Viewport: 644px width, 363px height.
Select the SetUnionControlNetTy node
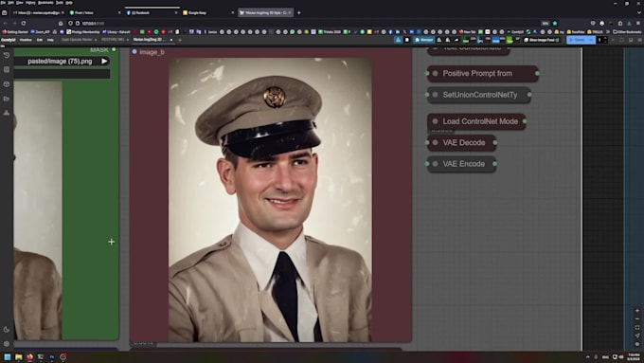pos(479,95)
